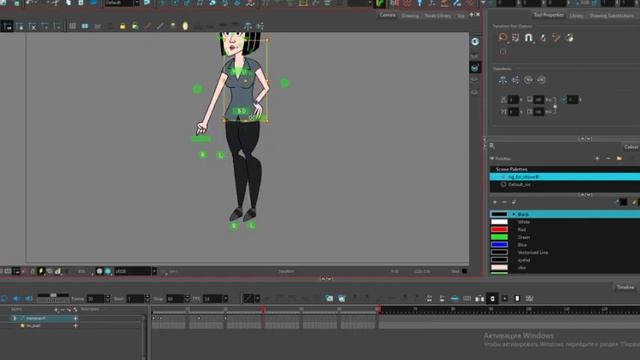Click the Stop field stepper arrows

coord(187,299)
